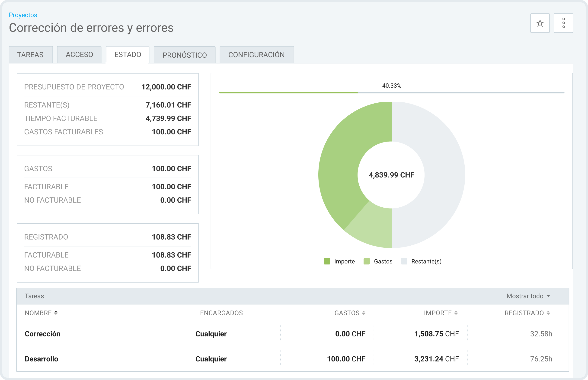Select the Gastos legend swatch below the chart

click(x=367, y=261)
